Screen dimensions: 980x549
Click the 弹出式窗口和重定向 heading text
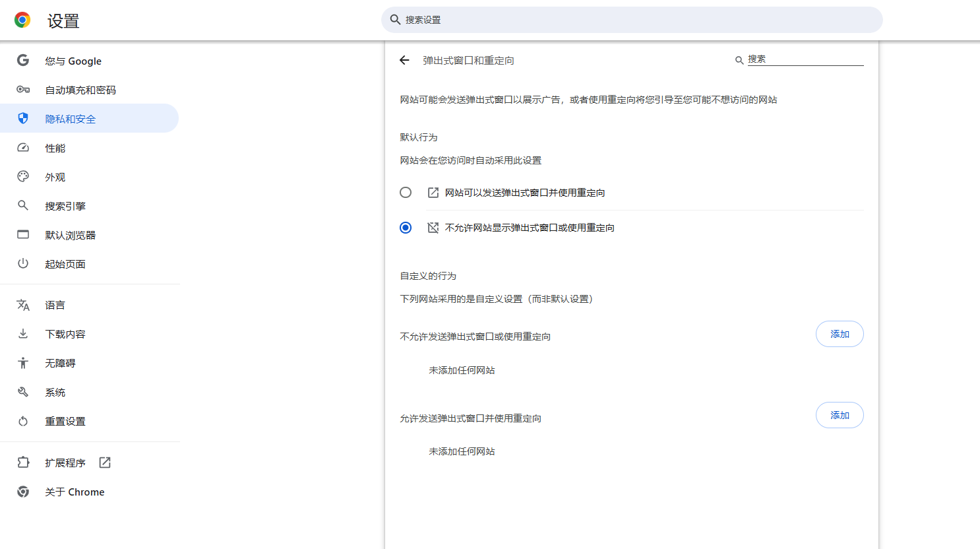point(468,60)
